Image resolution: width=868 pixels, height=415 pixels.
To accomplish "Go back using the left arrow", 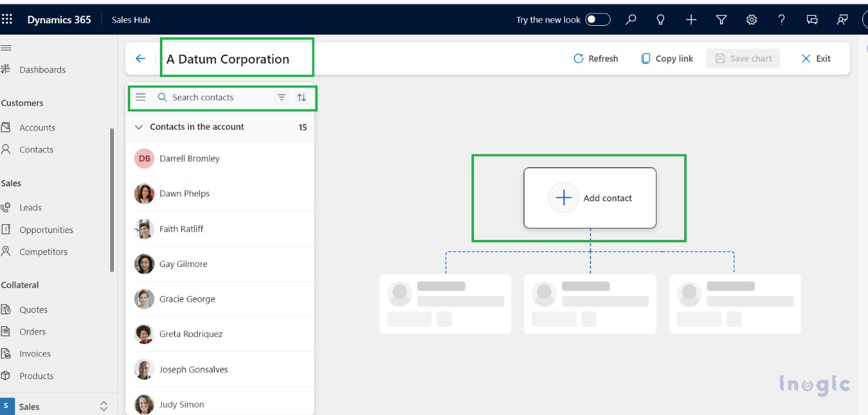I will (x=140, y=59).
